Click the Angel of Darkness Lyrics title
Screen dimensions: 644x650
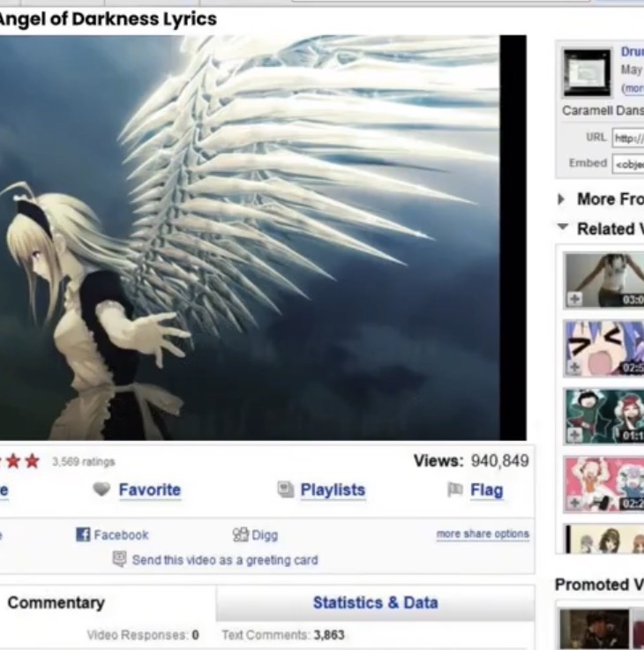click(x=108, y=19)
